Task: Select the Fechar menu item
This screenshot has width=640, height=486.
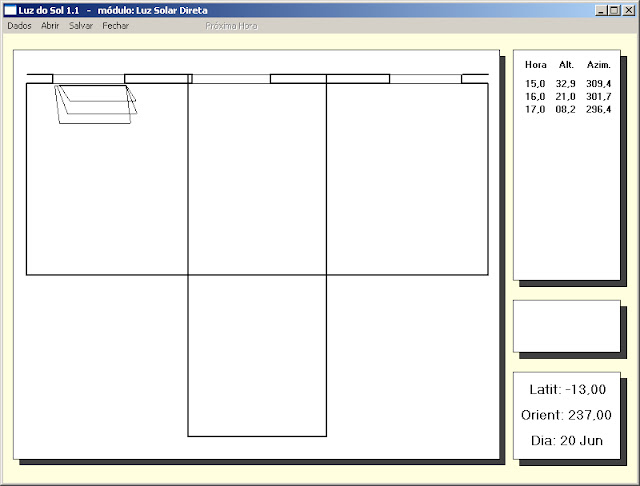Action: (x=116, y=26)
